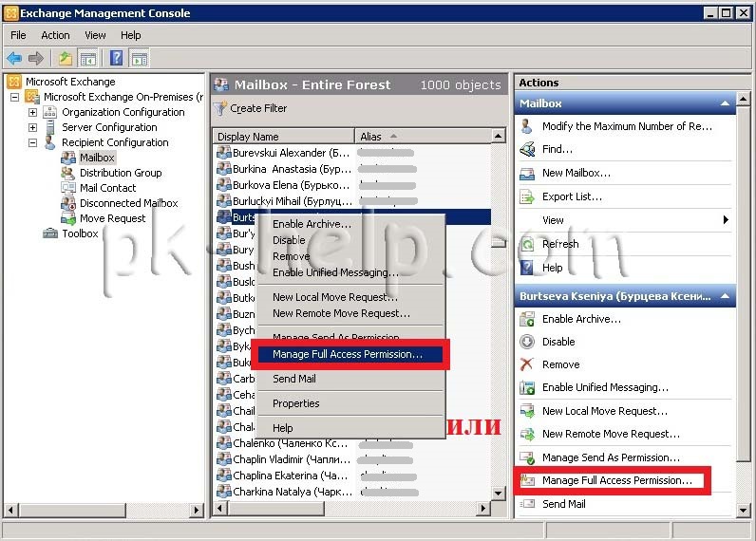Image resolution: width=756 pixels, height=541 pixels.
Task: Click the red X Remove icon
Action: coord(527,364)
